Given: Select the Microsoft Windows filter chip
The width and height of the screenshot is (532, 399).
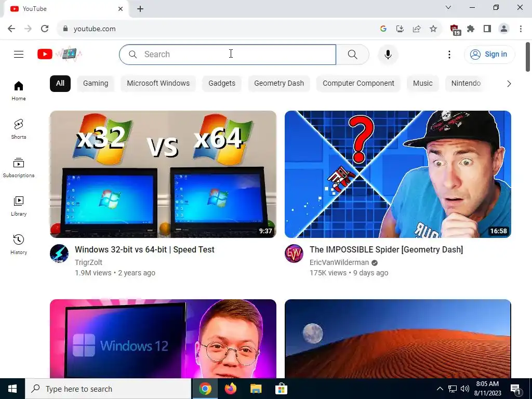Looking at the screenshot, I should (x=158, y=84).
